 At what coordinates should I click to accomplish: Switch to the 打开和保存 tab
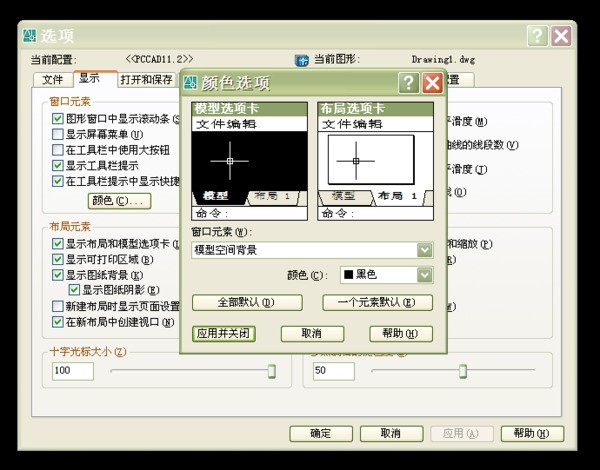(x=146, y=79)
